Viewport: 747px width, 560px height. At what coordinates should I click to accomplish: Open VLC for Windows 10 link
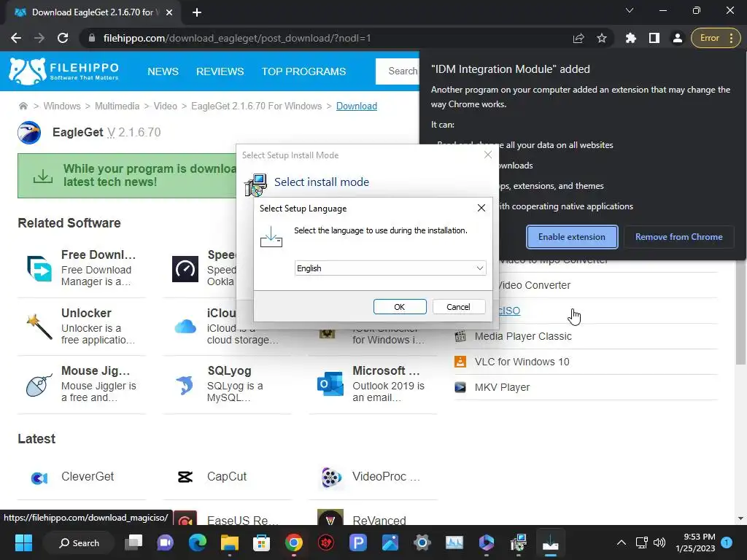[522, 362]
